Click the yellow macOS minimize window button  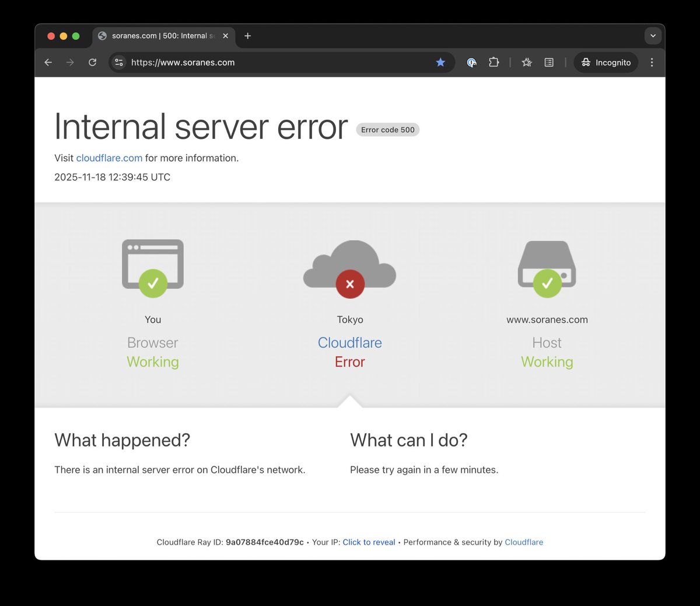[x=64, y=36]
